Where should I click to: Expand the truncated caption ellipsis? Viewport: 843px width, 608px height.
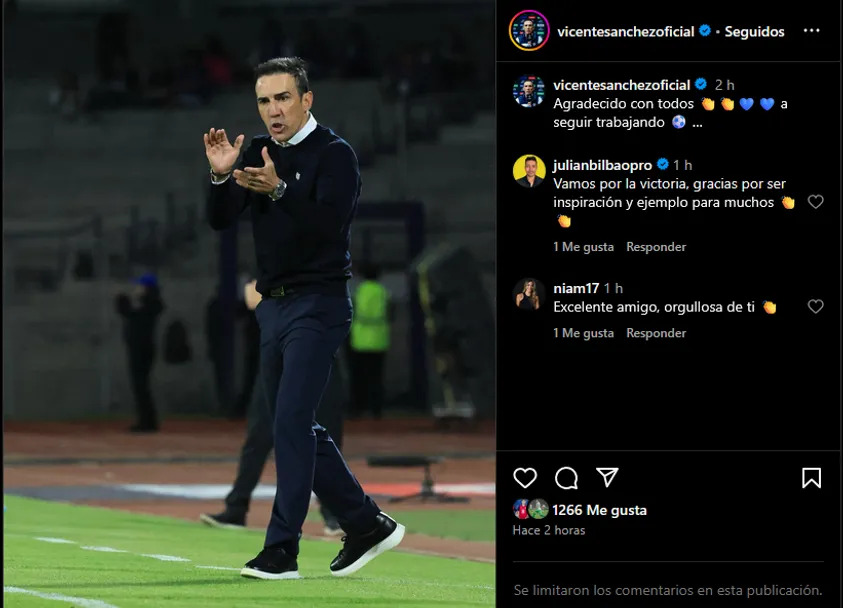[697, 123]
